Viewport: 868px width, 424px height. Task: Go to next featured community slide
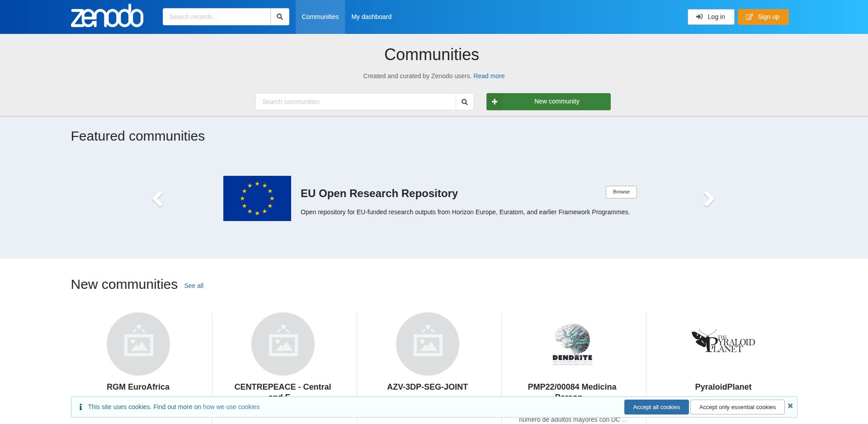click(709, 198)
